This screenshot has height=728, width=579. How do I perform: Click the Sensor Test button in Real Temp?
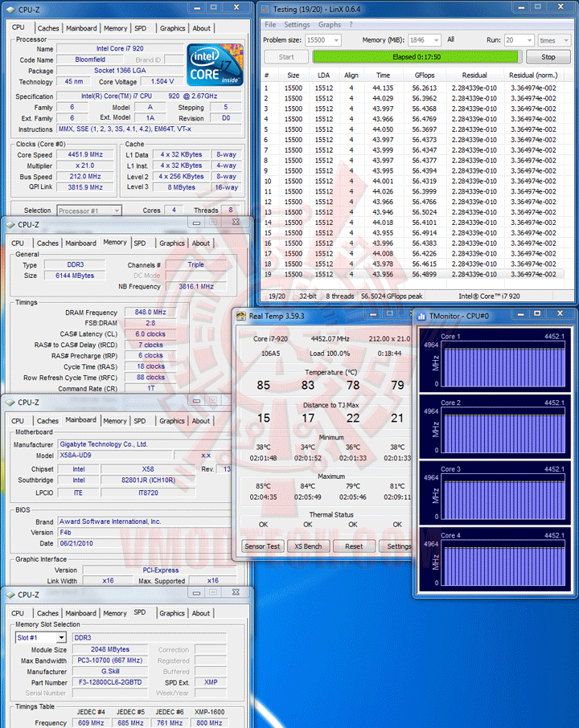click(x=262, y=546)
